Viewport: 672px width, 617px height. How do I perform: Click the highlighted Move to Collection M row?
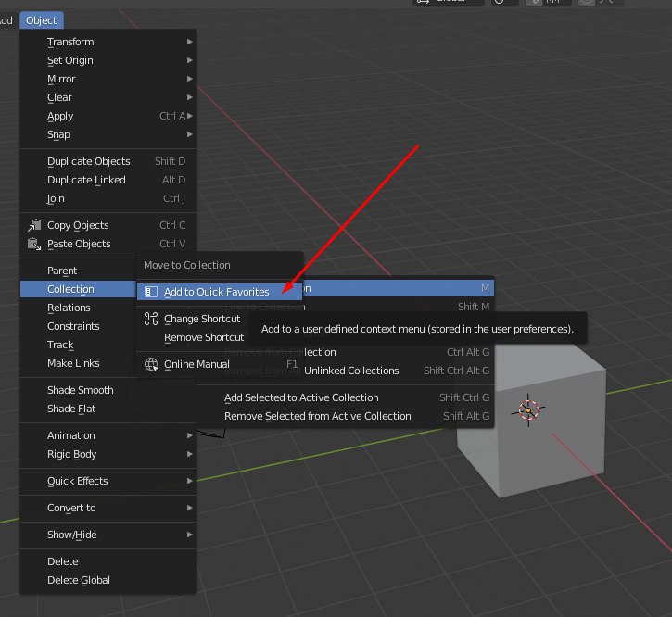(x=399, y=288)
